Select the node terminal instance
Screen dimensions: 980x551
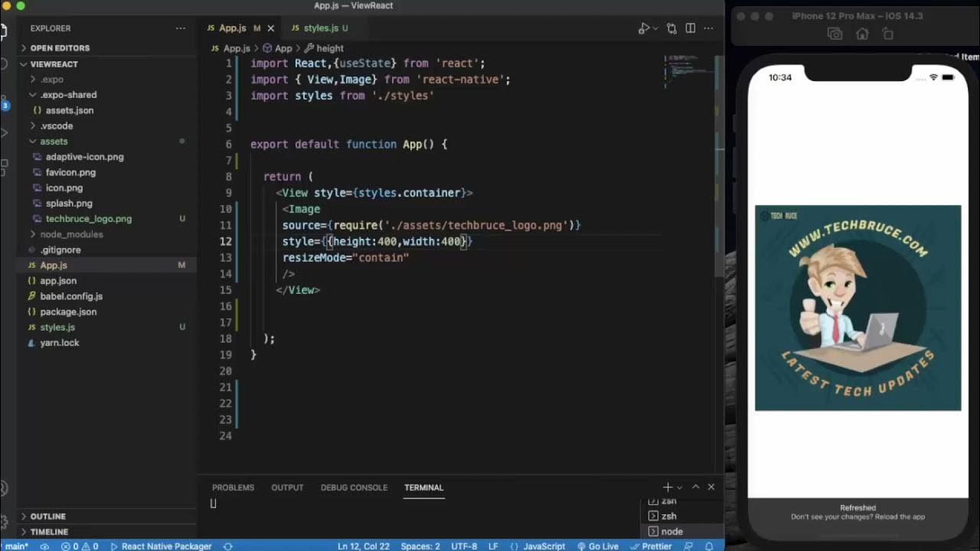point(681,531)
